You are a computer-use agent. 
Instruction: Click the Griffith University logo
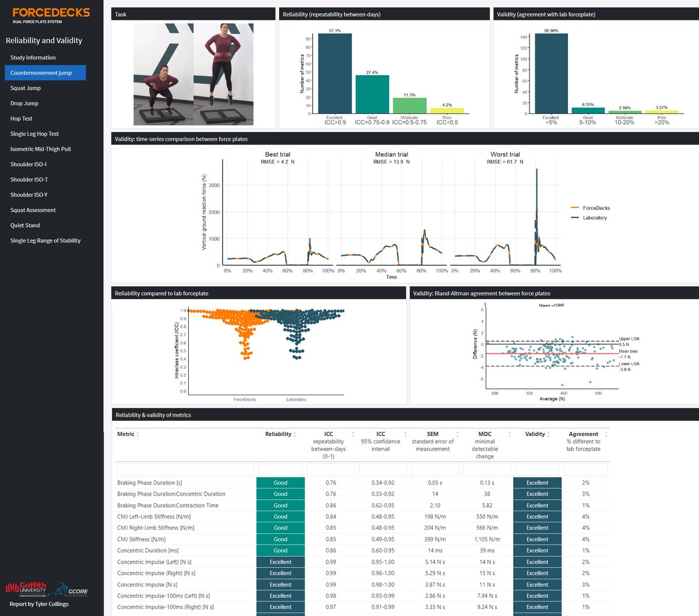pos(26,589)
